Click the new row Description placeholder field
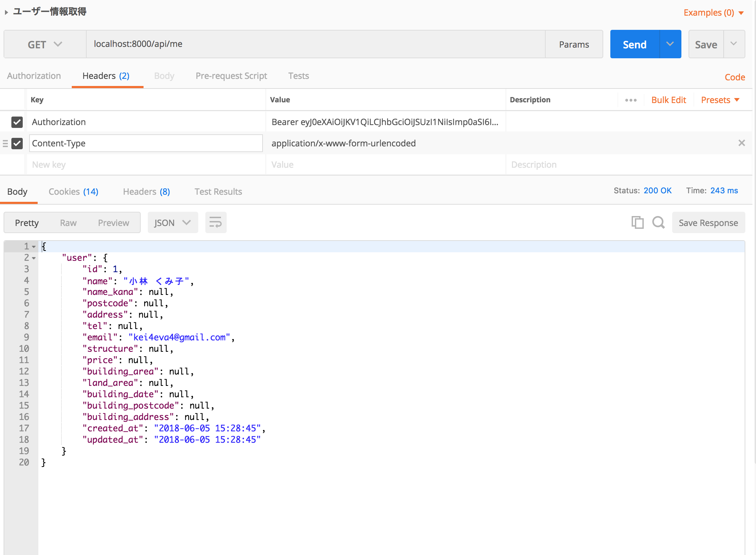Viewport: 756px width, 555px height. [x=629, y=165]
